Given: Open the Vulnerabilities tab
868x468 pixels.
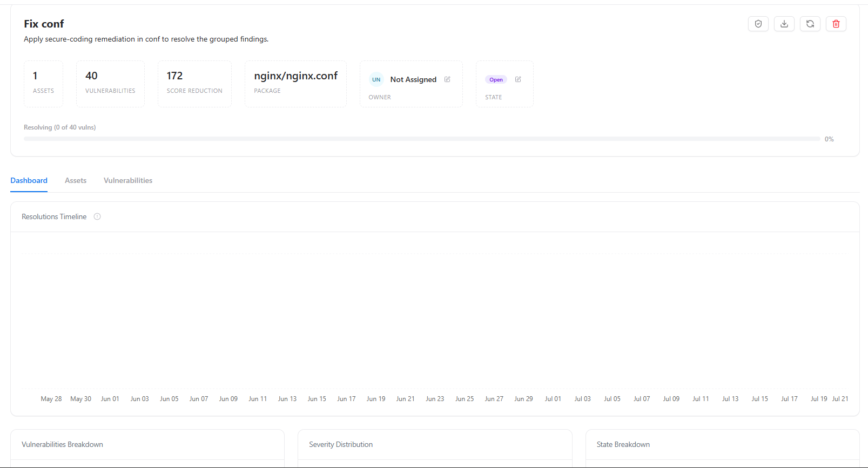Looking at the screenshot, I should [x=128, y=180].
